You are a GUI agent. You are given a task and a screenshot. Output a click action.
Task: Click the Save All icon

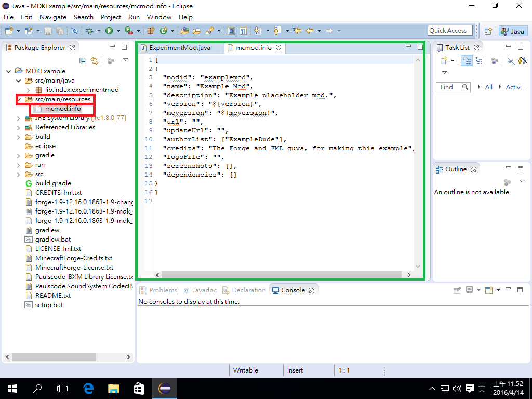pyautogui.click(x=60, y=31)
